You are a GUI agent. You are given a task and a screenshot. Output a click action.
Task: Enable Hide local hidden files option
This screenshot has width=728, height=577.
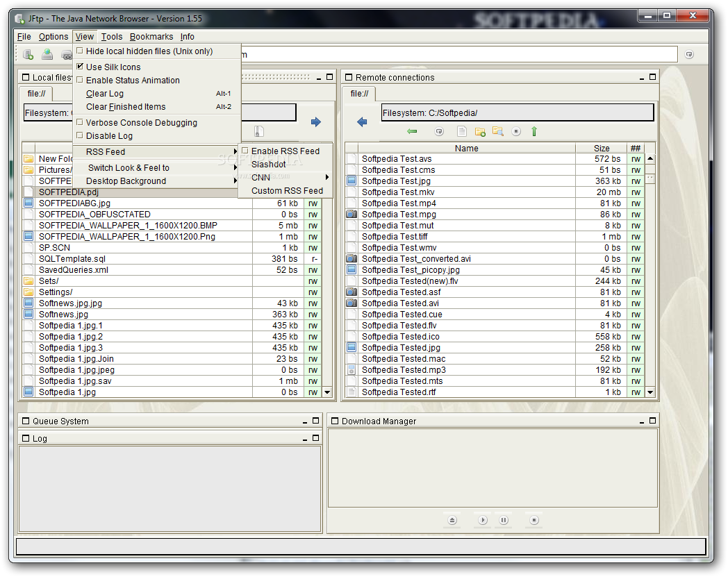(80, 51)
